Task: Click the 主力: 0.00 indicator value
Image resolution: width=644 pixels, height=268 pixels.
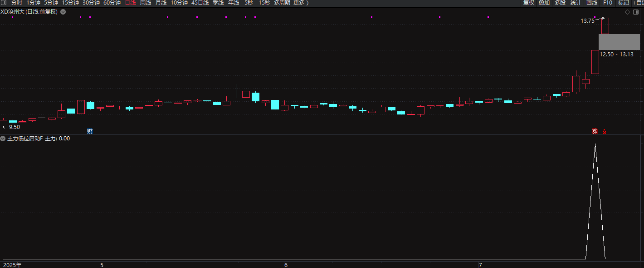Action: [x=57, y=139]
